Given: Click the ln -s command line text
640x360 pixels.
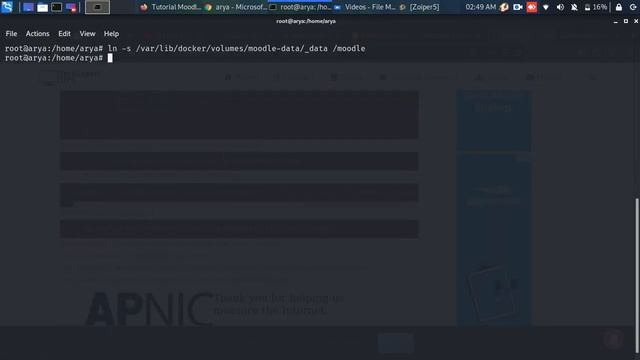Looking at the screenshot, I should pyautogui.click(x=236, y=49).
